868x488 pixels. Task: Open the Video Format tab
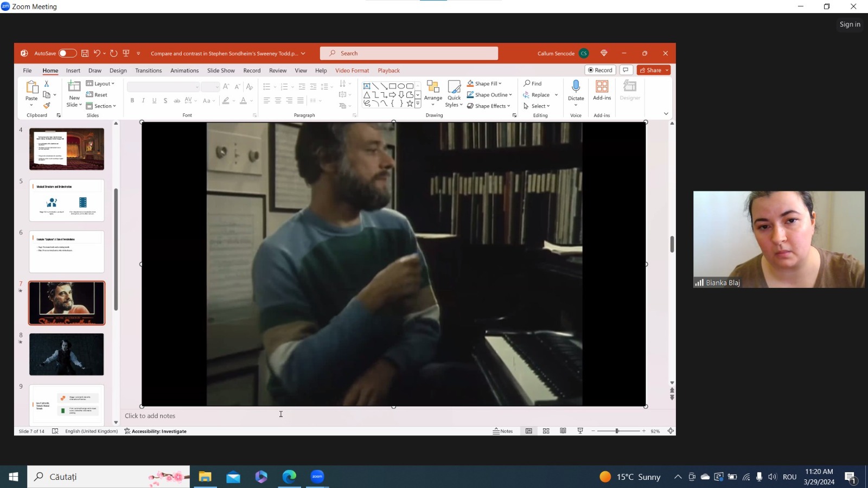[352, 70]
